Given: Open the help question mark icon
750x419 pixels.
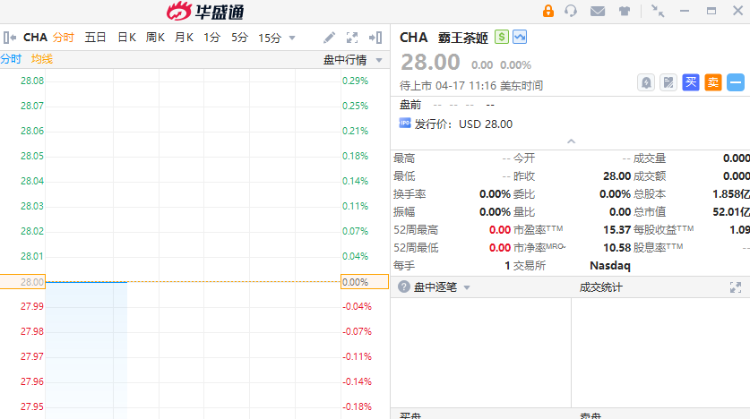Looking at the screenshot, I should 404,287.
